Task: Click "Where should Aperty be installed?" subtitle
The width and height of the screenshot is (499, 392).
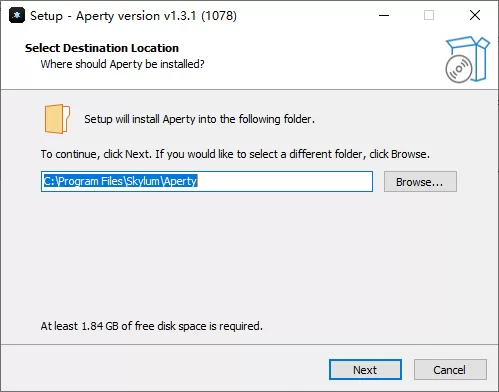Action: 122,64
